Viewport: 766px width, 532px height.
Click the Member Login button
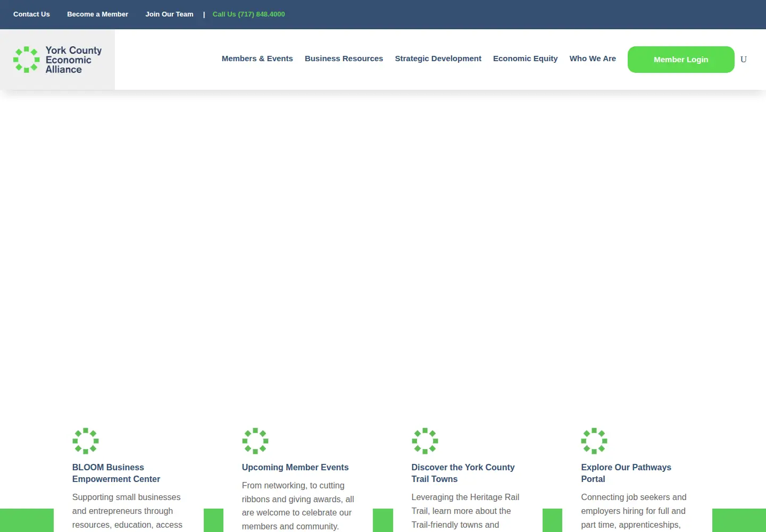pos(681,60)
